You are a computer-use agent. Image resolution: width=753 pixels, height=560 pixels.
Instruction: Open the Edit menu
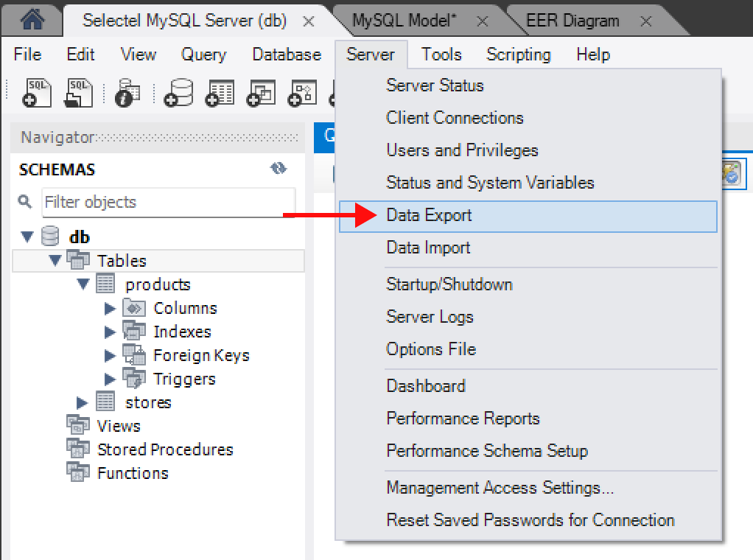point(81,55)
